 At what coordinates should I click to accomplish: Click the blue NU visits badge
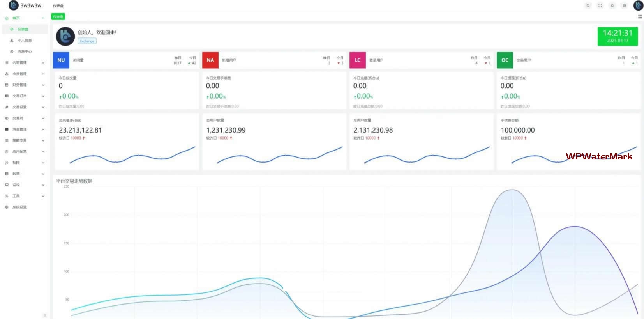[x=61, y=60]
